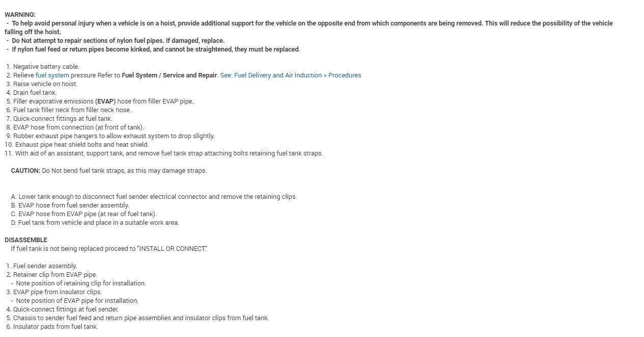Click the "Raise vehicle on hoist" step

(45, 84)
